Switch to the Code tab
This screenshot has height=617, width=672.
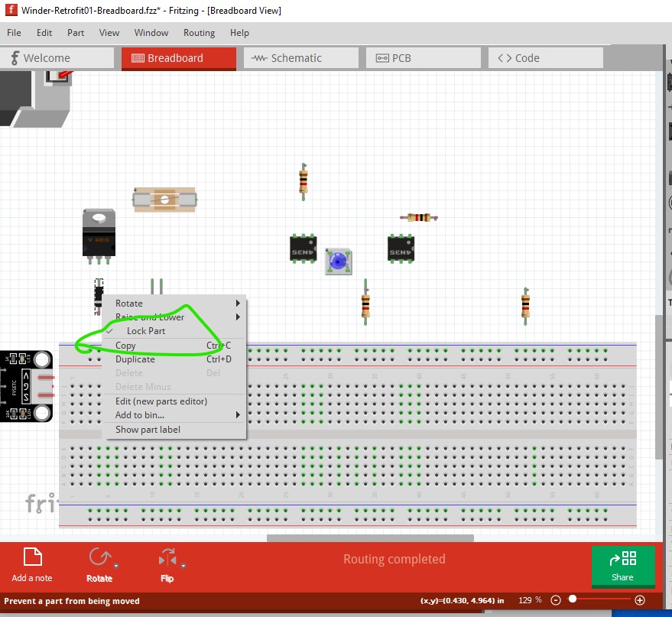pyautogui.click(x=546, y=58)
